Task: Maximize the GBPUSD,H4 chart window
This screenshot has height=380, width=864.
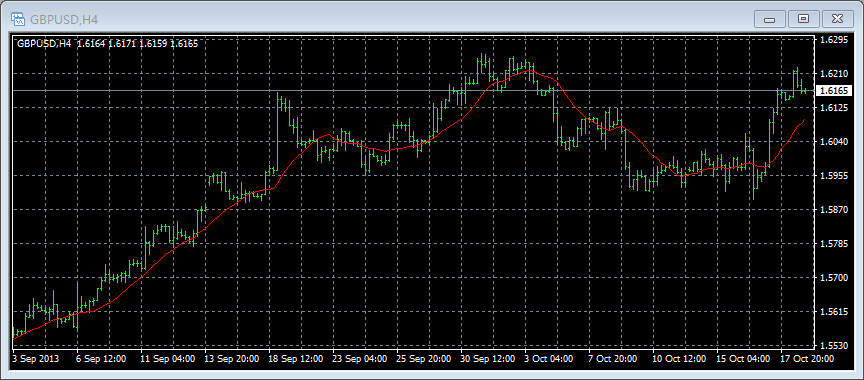Action: 803,19
